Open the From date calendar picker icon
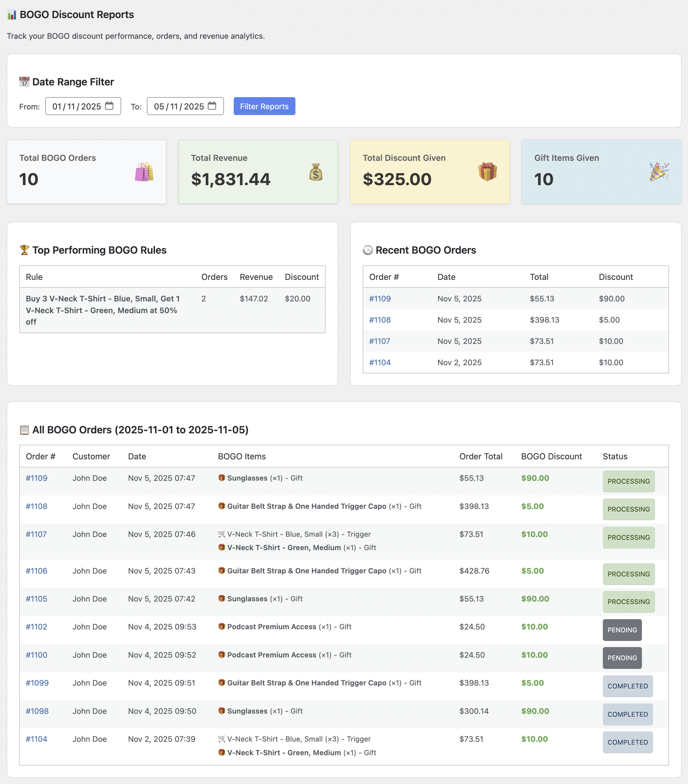Viewport: 688px width, 784px height. coord(109,106)
